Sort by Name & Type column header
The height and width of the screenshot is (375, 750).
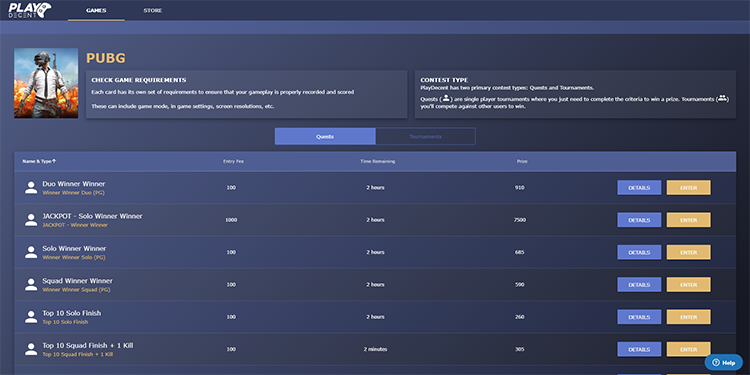pos(39,161)
